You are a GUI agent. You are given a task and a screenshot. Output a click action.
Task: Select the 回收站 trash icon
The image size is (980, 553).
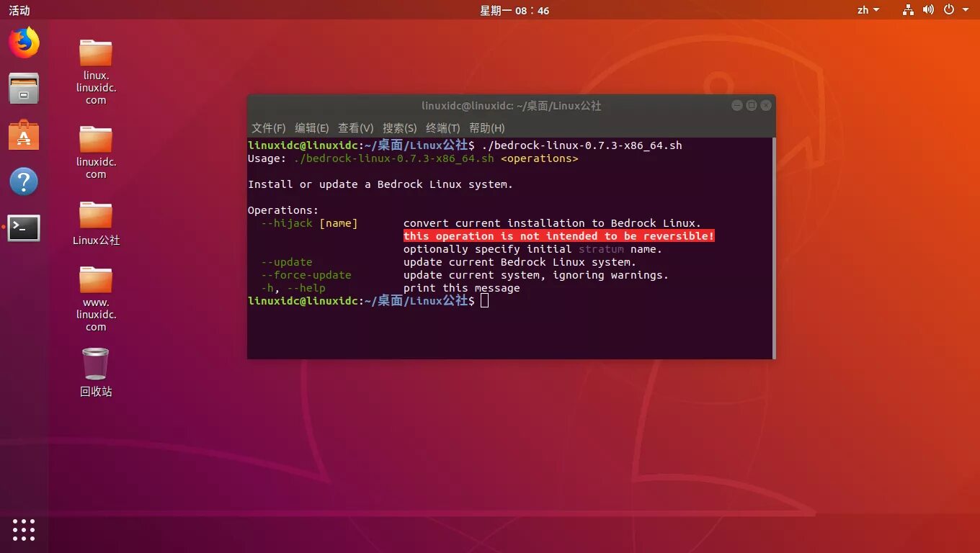click(96, 372)
